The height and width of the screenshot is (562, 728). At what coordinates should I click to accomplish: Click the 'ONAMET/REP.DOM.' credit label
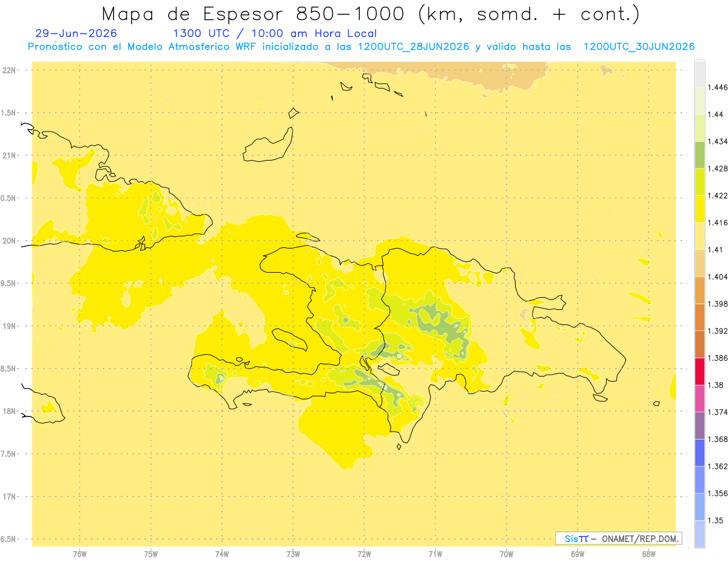[640, 538]
